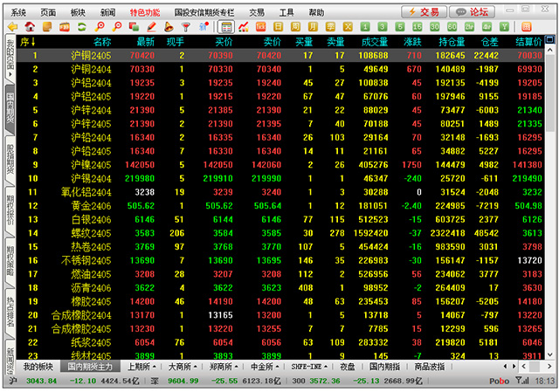
Task: Select the 60-minute period icon
Action: 453,27
